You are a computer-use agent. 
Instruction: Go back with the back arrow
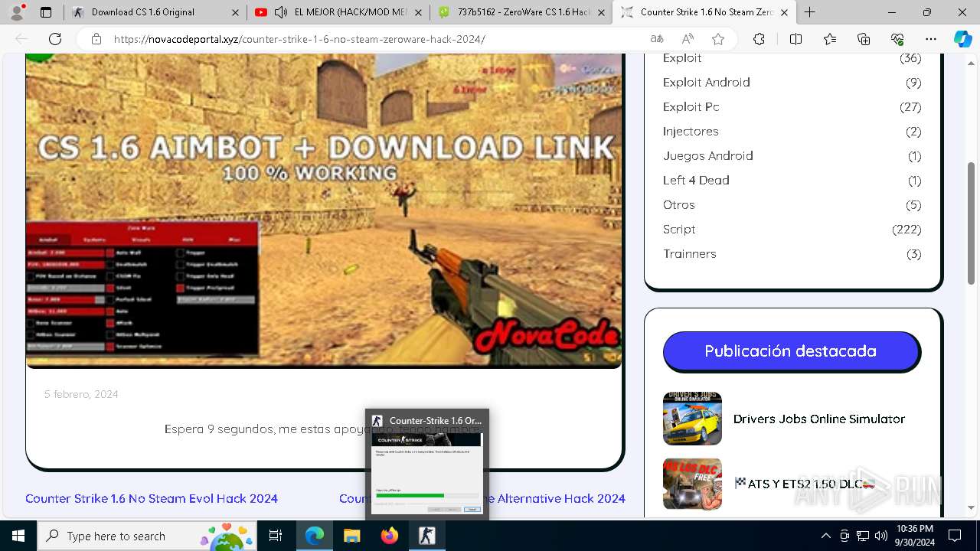pyautogui.click(x=21, y=39)
